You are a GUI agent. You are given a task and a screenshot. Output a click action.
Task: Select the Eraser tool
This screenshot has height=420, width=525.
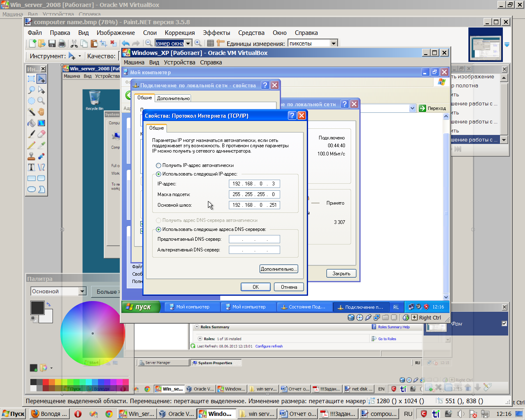click(x=41, y=134)
